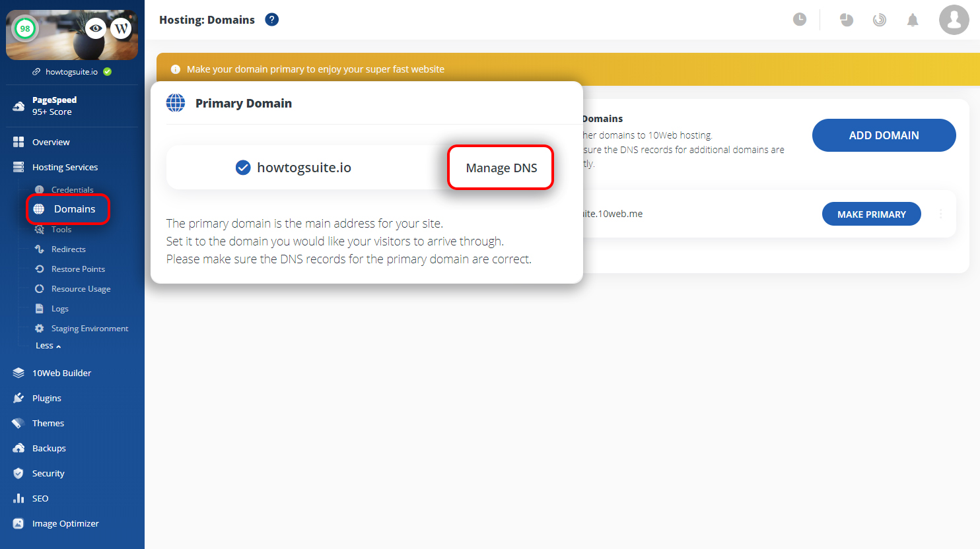The image size is (980, 549).
Task: Open the howtogsuite.io site link in sidebar
Action: click(x=71, y=72)
